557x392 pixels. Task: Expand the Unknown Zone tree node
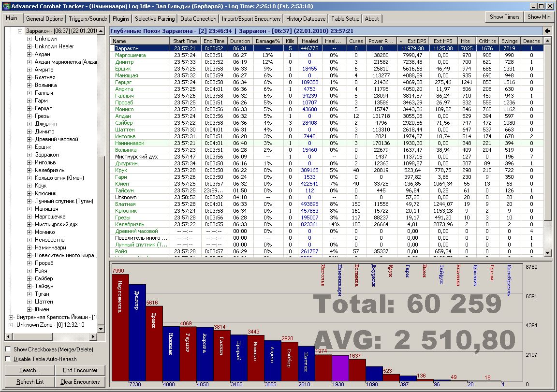[x=11, y=325]
